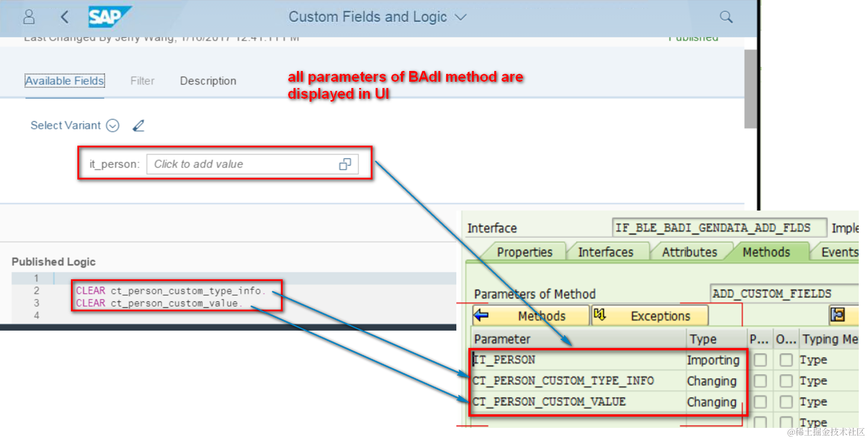The height and width of the screenshot is (440, 868).
Task: Open the search magnifier icon
Action: pos(726,17)
